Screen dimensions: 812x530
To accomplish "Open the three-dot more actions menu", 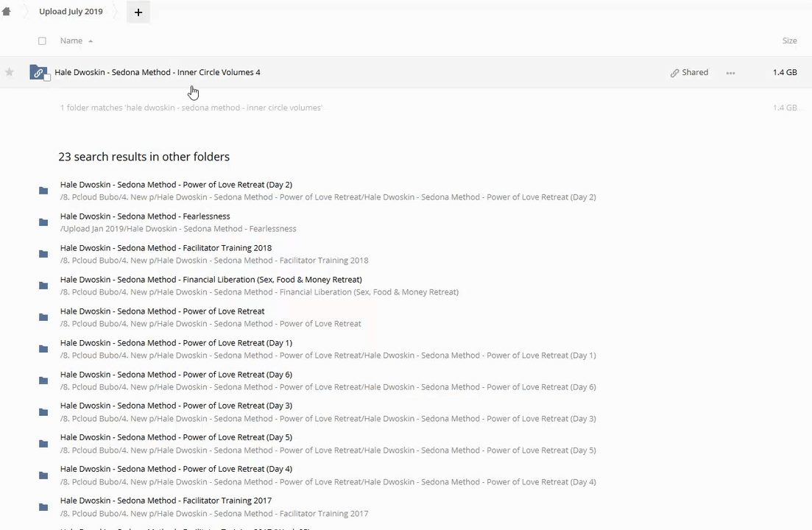I will [730, 73].
